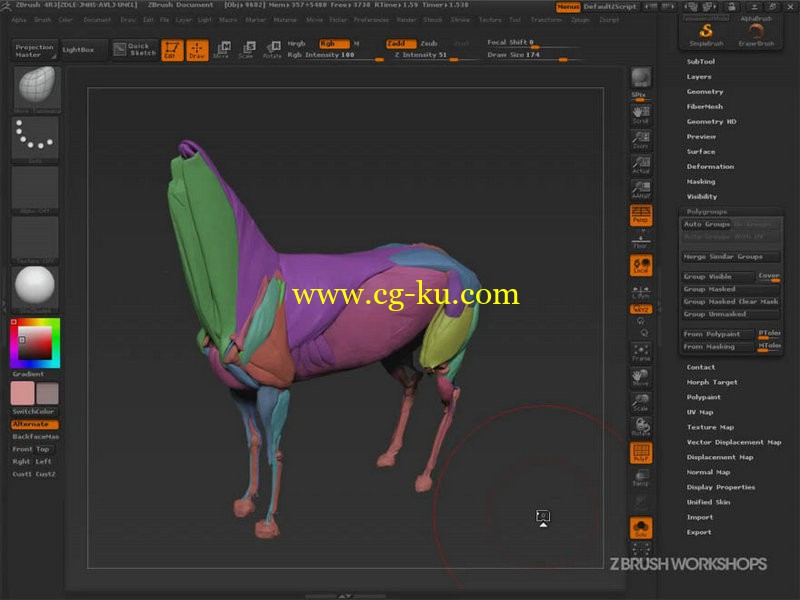
Task: Pick a color in the color picker square
Action: pos(35,343)
